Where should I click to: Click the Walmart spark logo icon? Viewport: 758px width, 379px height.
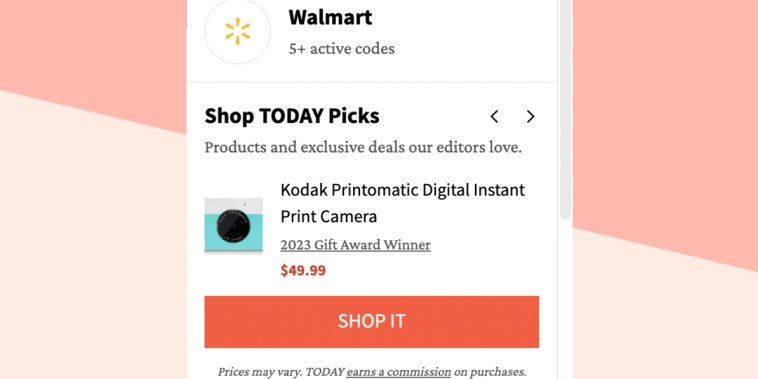237,31
